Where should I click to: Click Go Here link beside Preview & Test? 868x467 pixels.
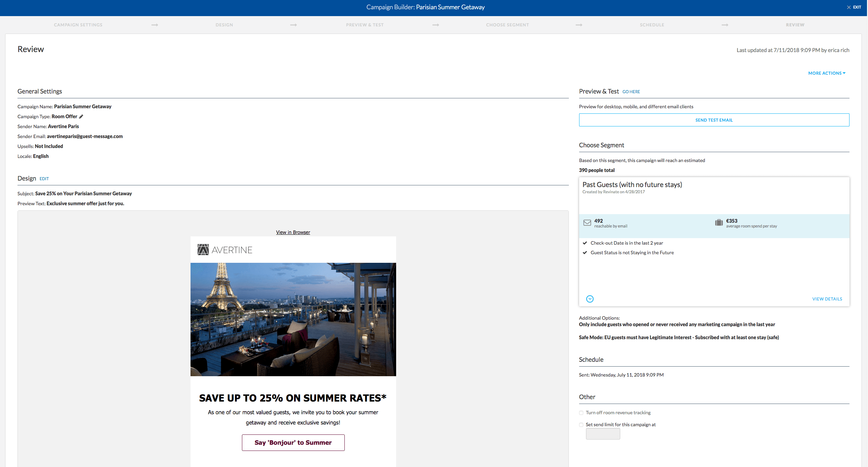[631, 91]
